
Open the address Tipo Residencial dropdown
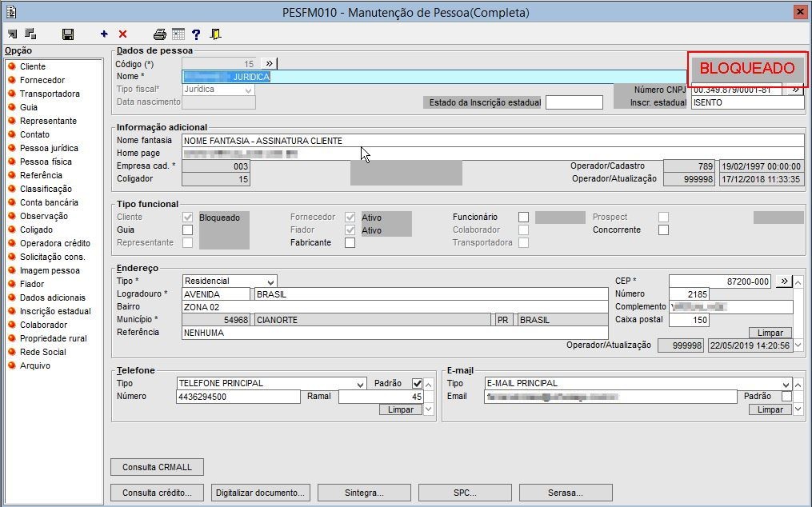[271, 281]
